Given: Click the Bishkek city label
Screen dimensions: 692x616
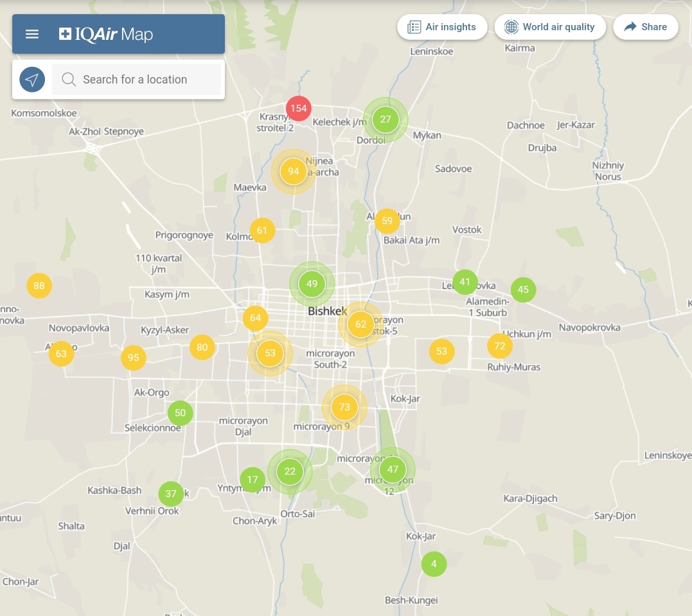Looking at the screenshot, I should click(x=327, y=312).
